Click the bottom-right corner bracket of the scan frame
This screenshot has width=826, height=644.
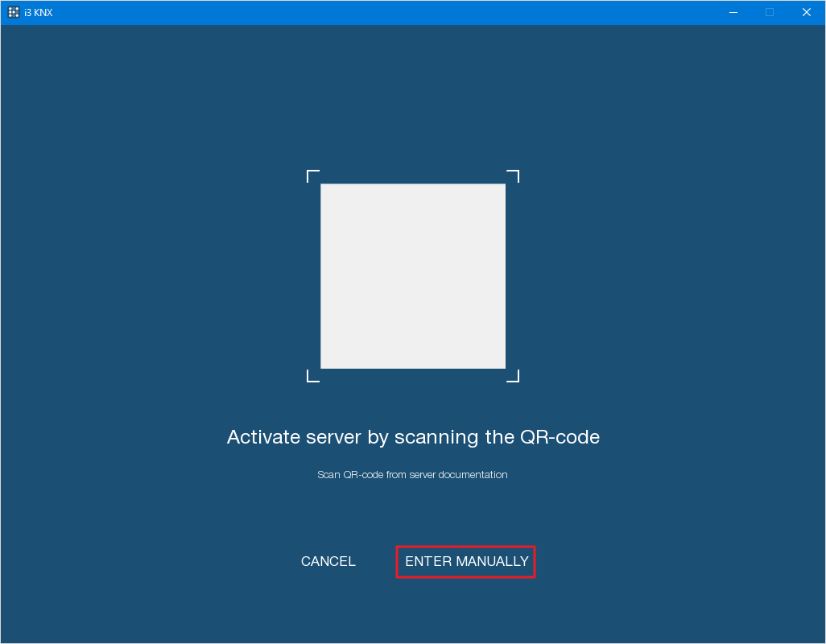click(513, 375)
